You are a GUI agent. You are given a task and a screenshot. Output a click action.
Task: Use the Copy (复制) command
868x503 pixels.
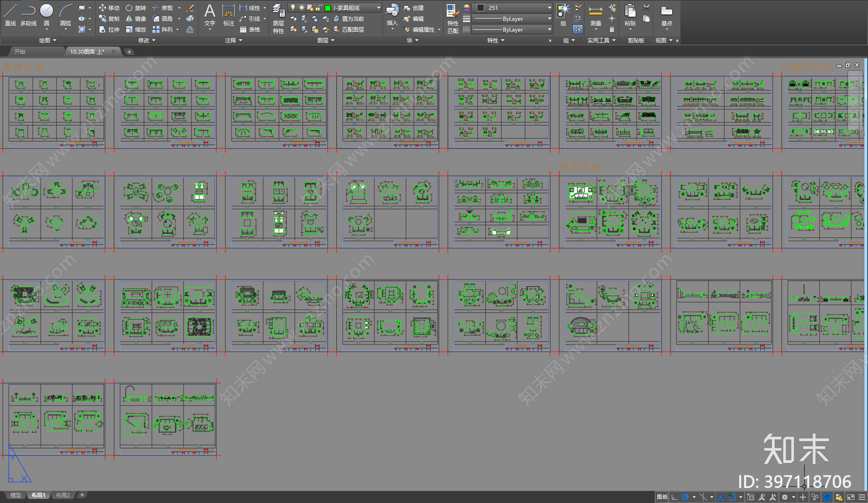click(x=109, y=19)
